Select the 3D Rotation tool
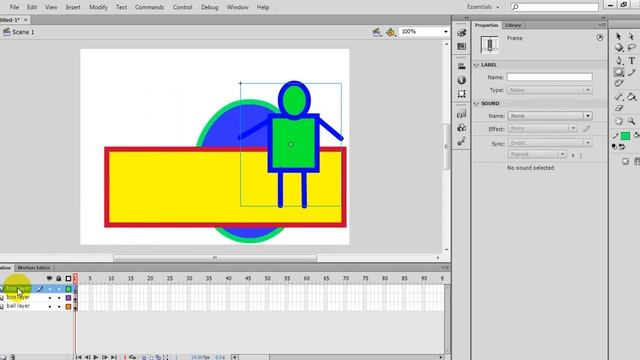Screen dimensions: 640x360 point(619,48)
